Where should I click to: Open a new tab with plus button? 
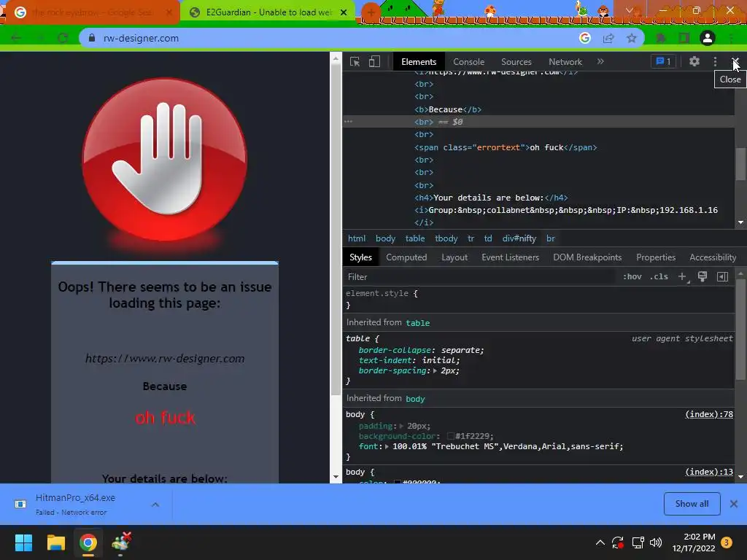coord(371,12)
